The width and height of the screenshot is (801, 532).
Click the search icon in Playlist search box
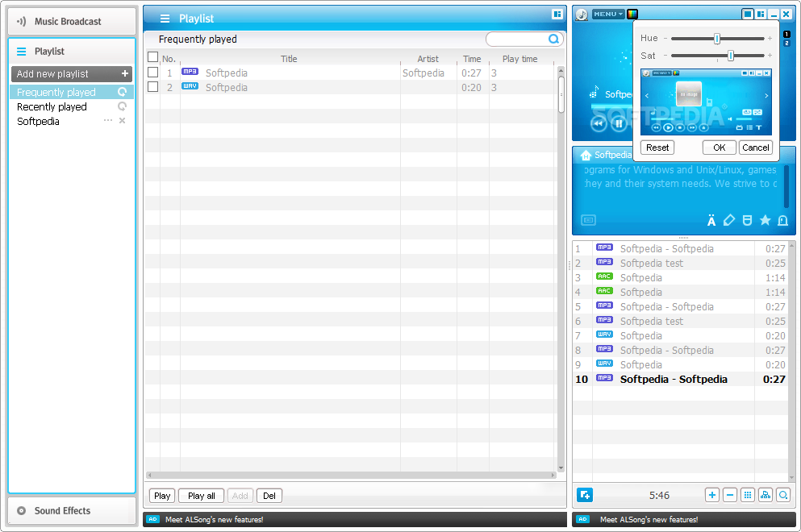553,39
